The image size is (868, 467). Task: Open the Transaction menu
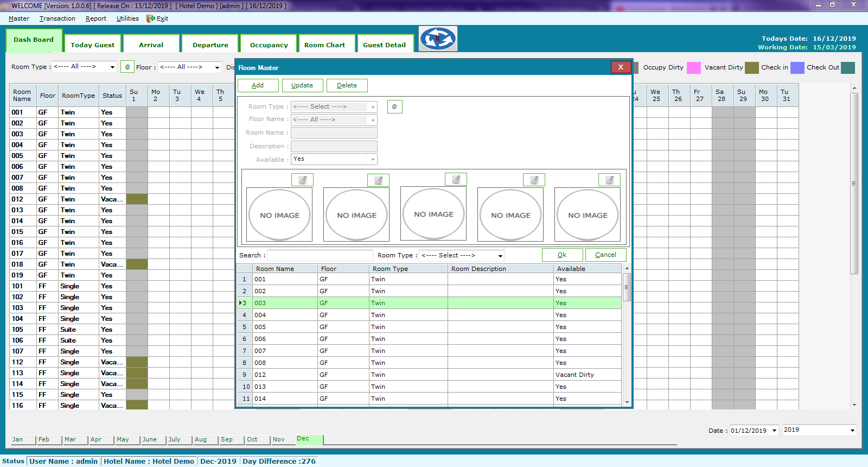57,18
